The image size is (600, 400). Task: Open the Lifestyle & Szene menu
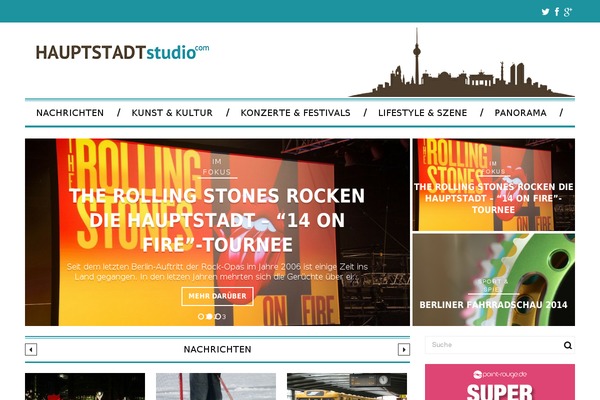422,113
